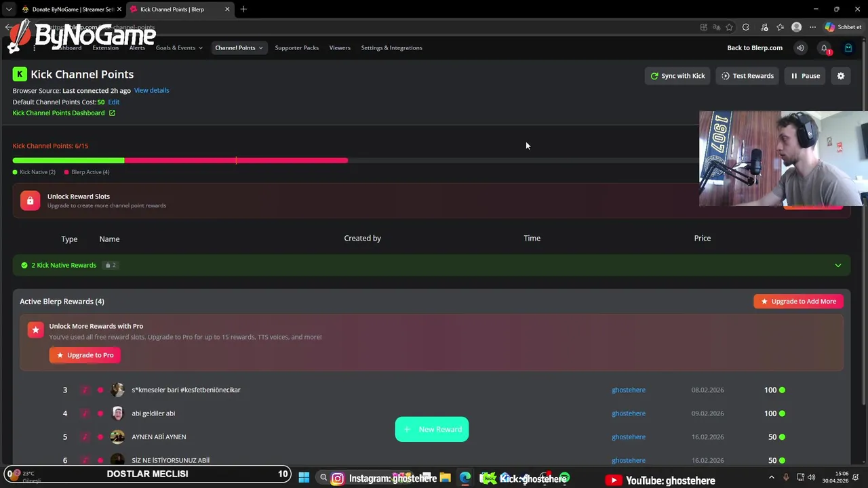Screen dimensions: 868x488
Task: Select reward 's*kmeseler bari #kesfetbeniönecikar'
Action: click(x=186, y=390)
